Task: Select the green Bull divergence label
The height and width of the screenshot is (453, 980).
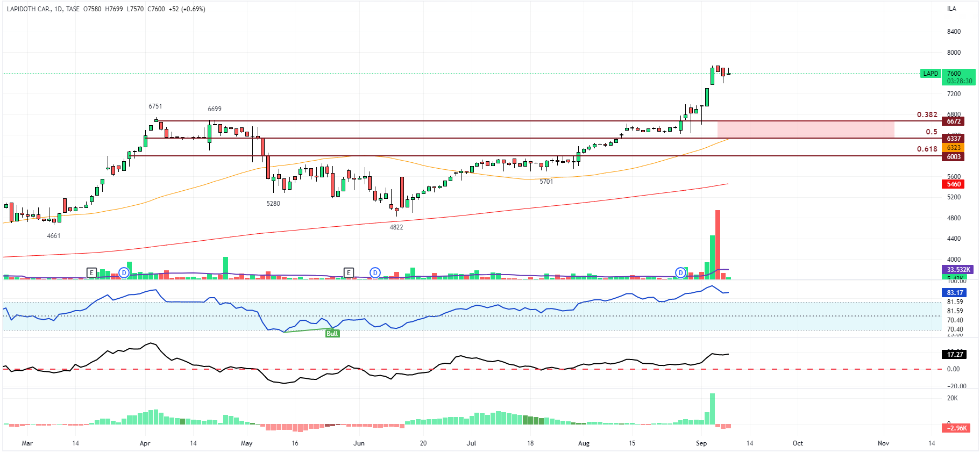Action: point(332,334)
